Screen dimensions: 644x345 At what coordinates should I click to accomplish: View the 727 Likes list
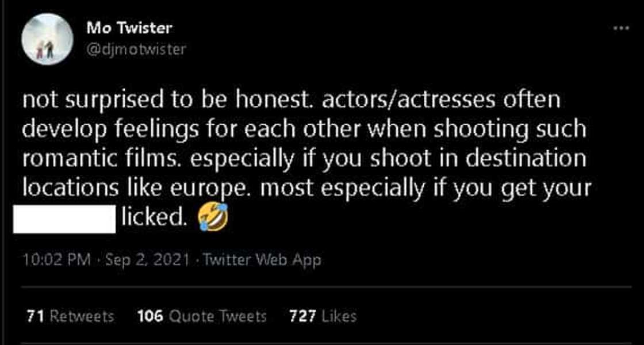click(x=323, y=316)
